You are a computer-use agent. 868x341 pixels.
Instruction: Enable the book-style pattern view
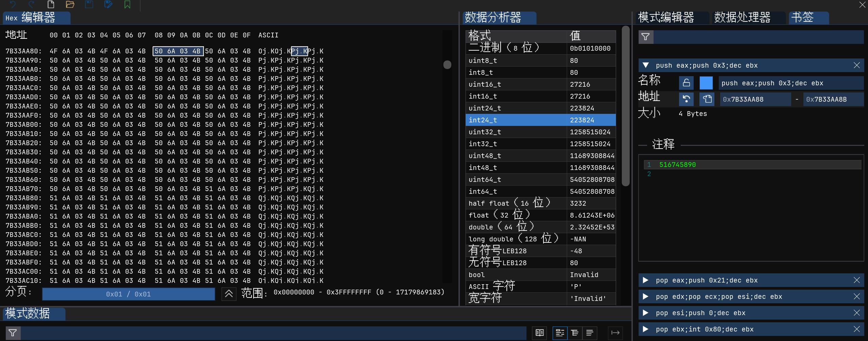540,333
